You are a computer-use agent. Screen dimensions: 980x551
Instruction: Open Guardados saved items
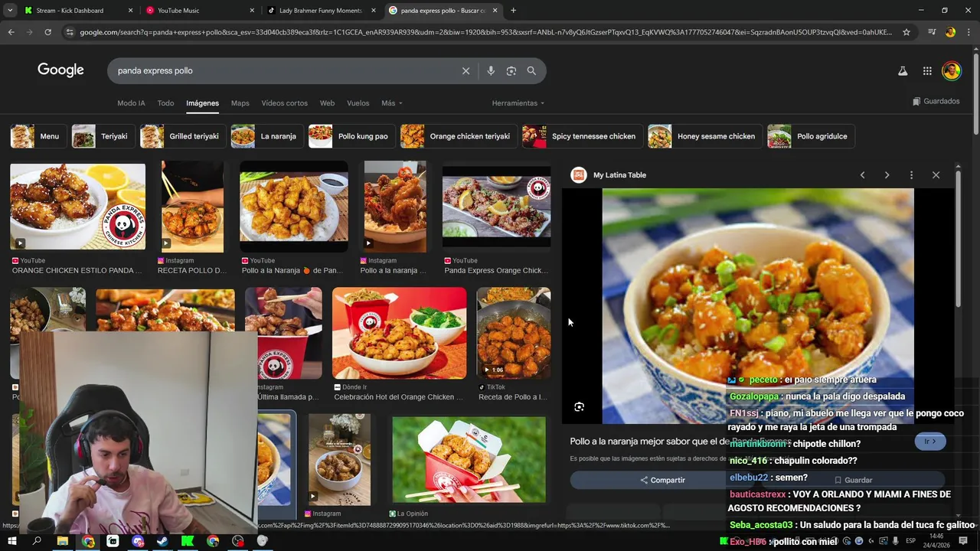936,101
